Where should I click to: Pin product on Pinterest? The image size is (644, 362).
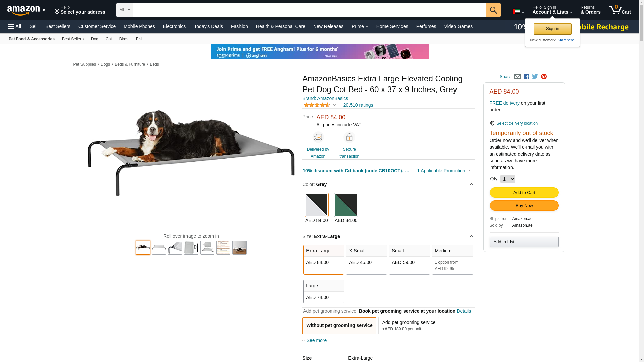(544, 77)
